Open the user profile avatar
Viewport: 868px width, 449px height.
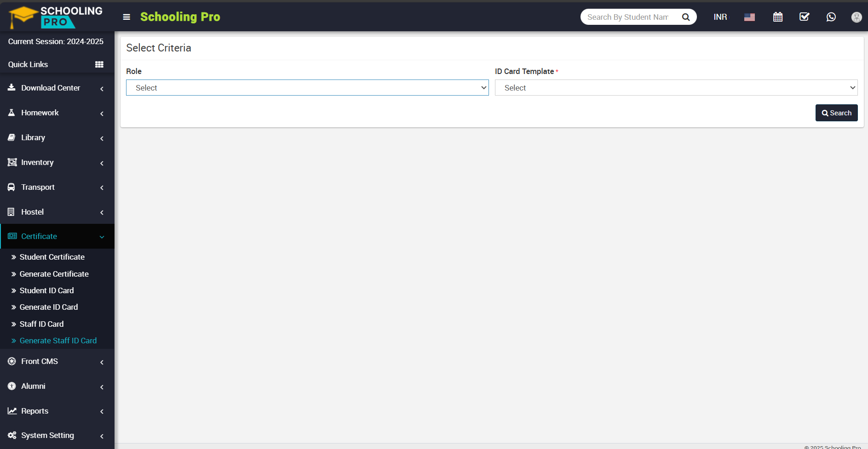tap(856, 17)
